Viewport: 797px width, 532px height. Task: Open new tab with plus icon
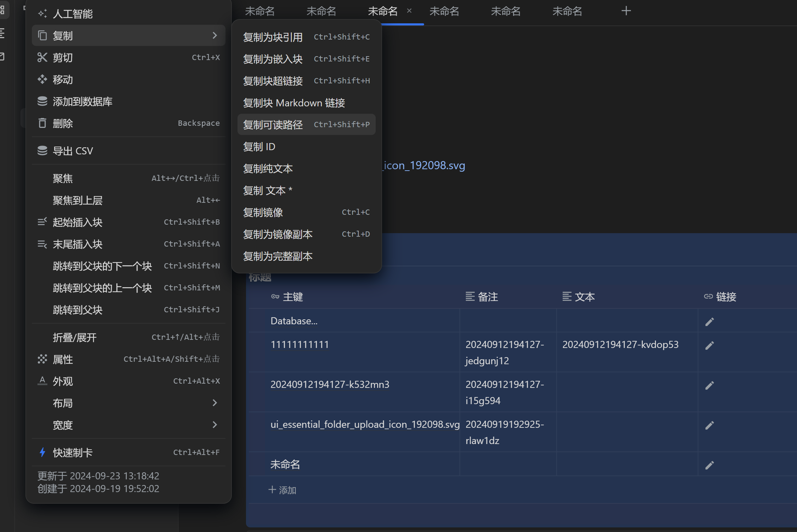[626, 11]
